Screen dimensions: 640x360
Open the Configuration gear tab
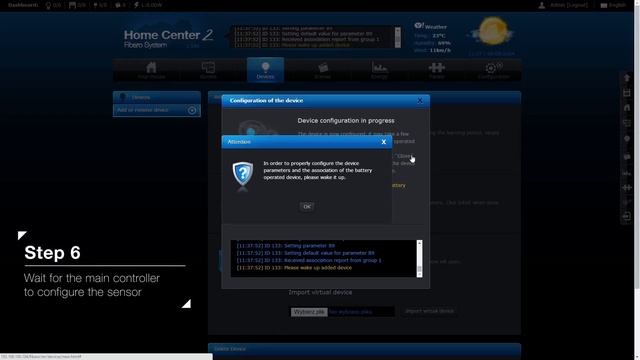[x=493, y=70]
